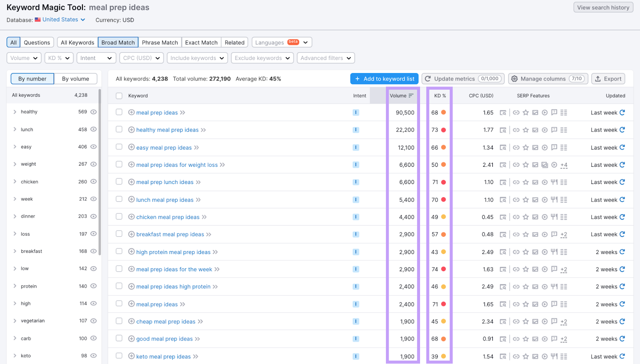Check the healthy meal prep ideas checkbox
Screen dimensions: 640x364
119,129
